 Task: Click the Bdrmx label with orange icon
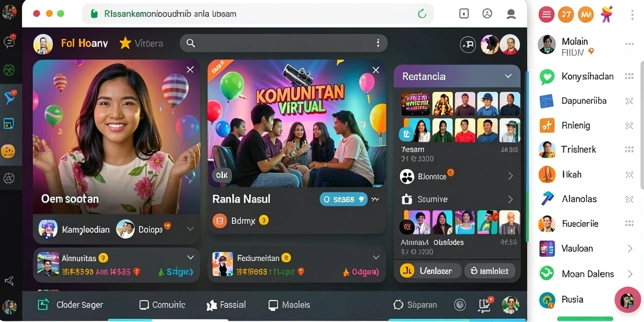point(240,221)
